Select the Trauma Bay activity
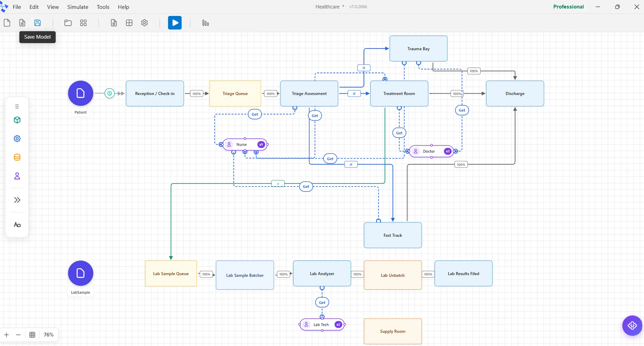The height and width of the screenshot is (346, 644). click(x=419, y=49)
